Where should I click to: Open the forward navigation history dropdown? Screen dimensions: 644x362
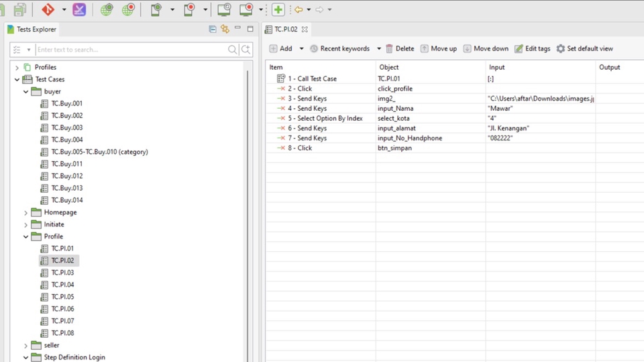pos(329,9)
